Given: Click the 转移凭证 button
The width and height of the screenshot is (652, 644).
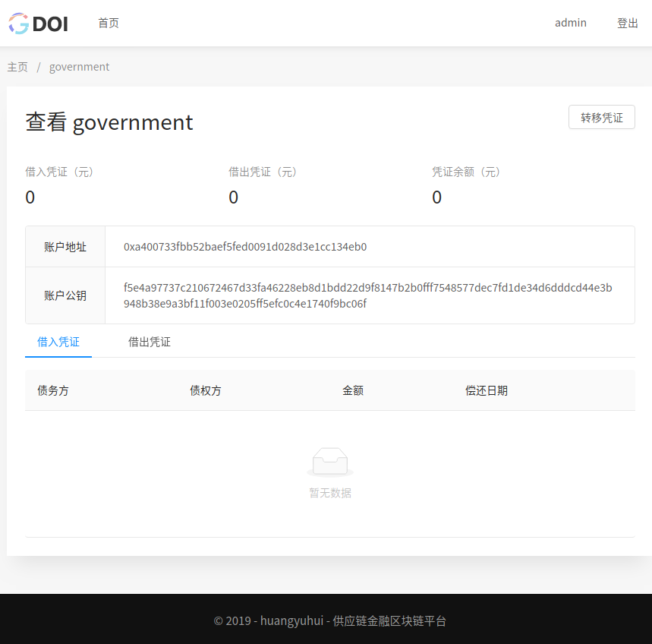Looking at the screenshot, I should click(601, 117).
